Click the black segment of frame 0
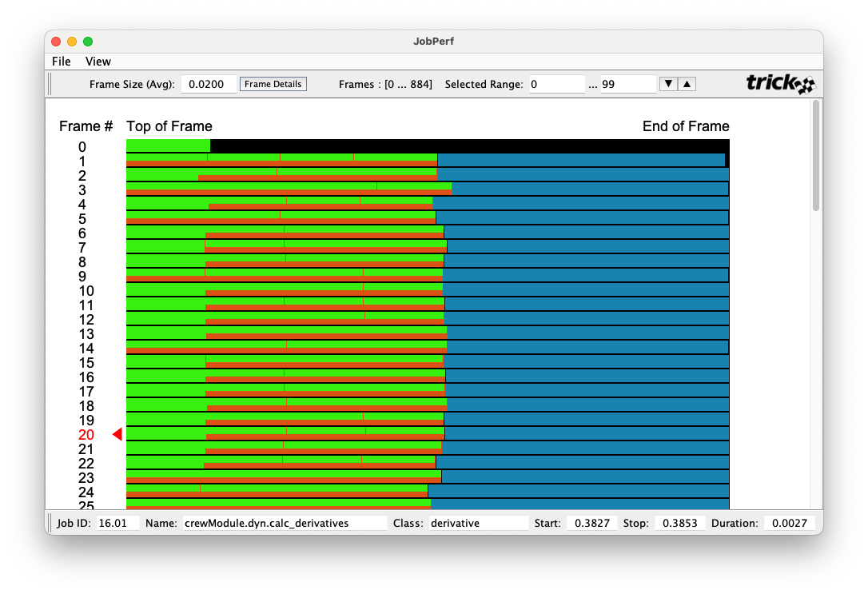This screenshot has width=868, height=594. pos(469,146)
